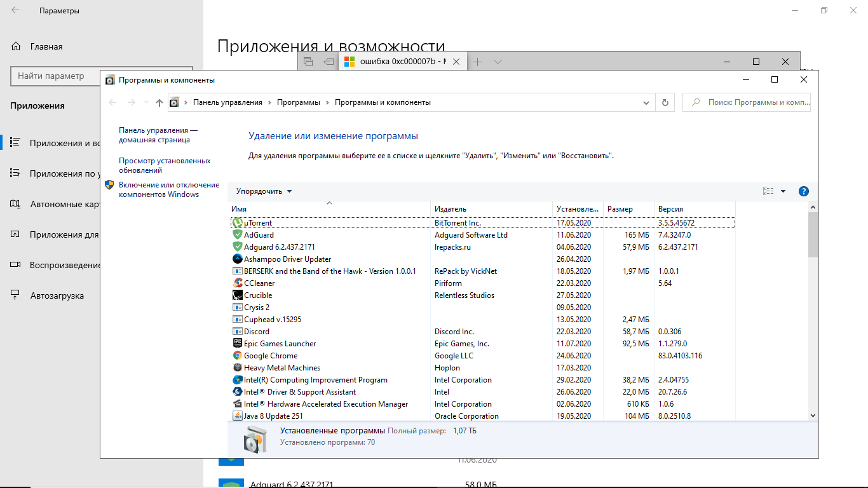Click the vertical scrollbar thumb
The width and height of the screenshot is (868, 488).
point(813,234)
